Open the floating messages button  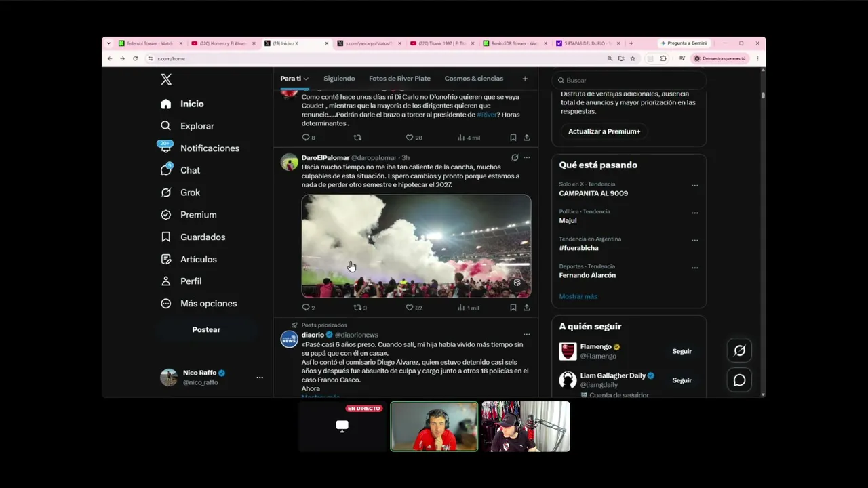coord(740,380)
